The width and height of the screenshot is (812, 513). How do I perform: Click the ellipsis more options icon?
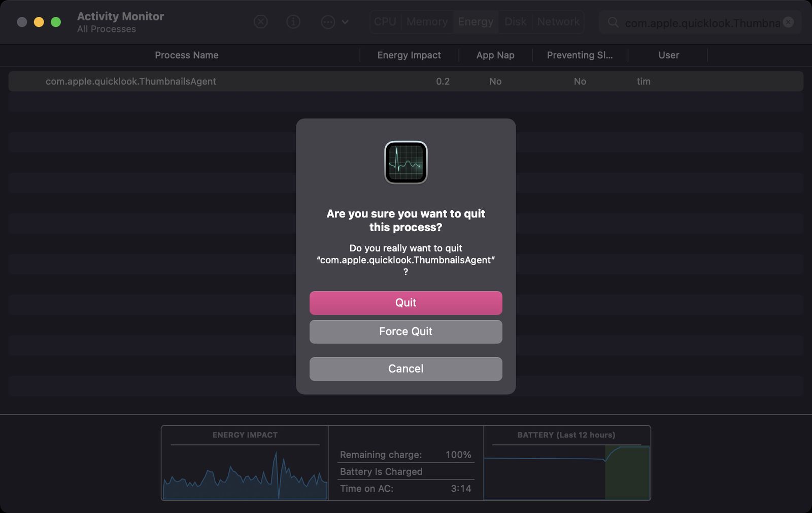click(328, 22)
